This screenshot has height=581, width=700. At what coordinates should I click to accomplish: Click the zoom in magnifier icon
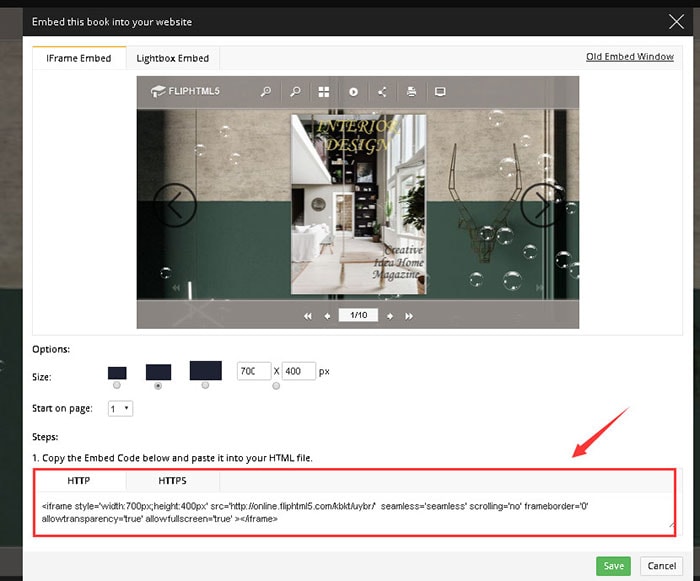point(266,92)
